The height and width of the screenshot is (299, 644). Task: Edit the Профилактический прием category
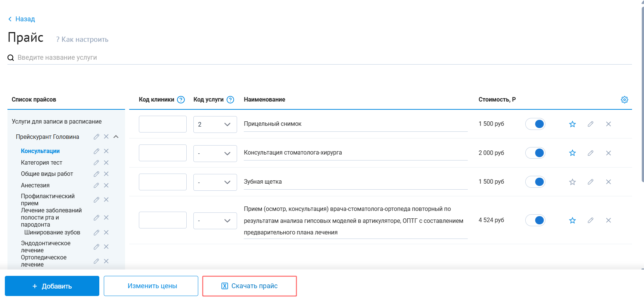[96, 200]
